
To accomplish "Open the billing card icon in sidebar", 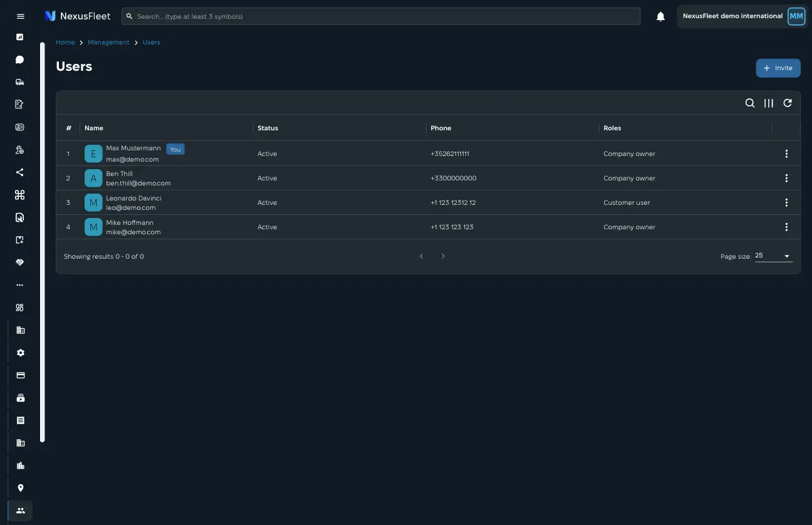I will coord(21,375).
